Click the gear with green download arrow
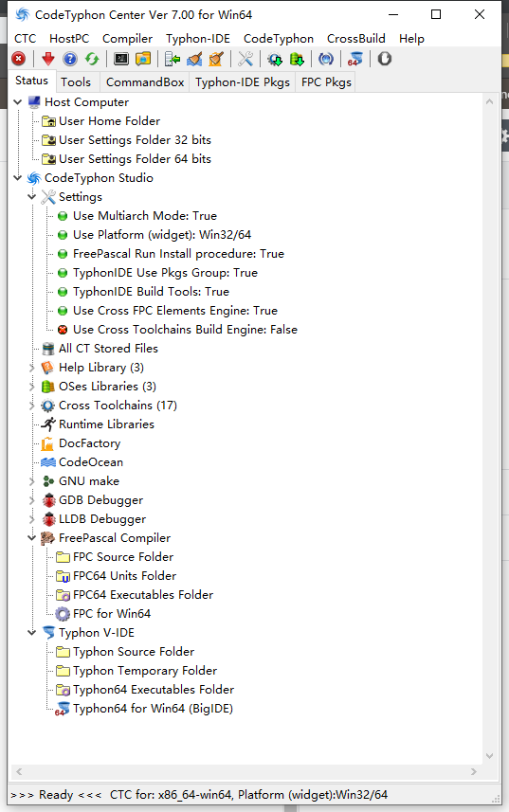Image resolution: width=509 pixels, height=812 pixels. click(x=275, y=59)
